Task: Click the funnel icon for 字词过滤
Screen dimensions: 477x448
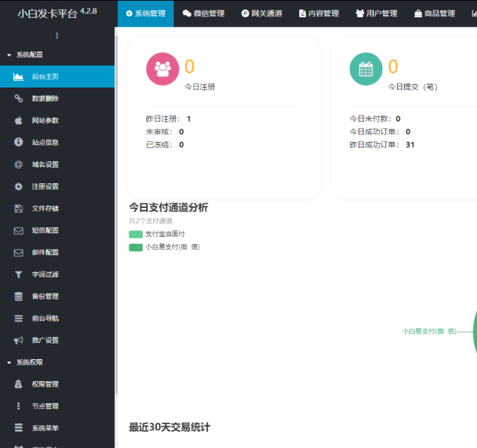Action: pyautogui.click(x=18, y=274)
